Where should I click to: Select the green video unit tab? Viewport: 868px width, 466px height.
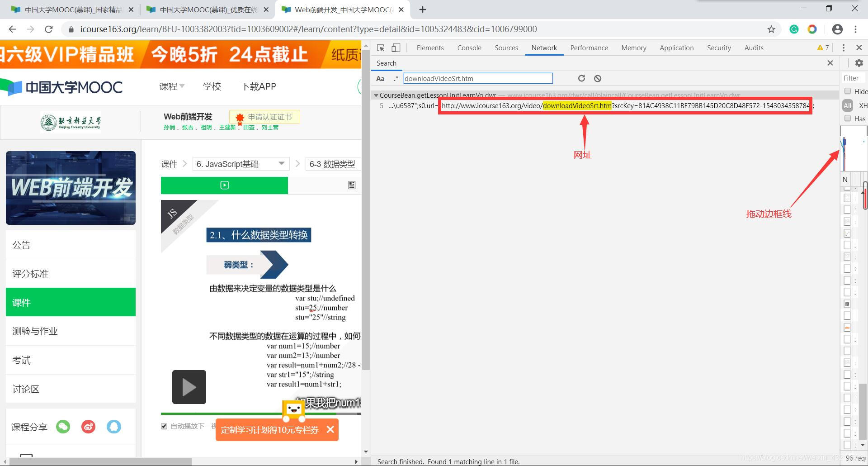tap(224, 185)
